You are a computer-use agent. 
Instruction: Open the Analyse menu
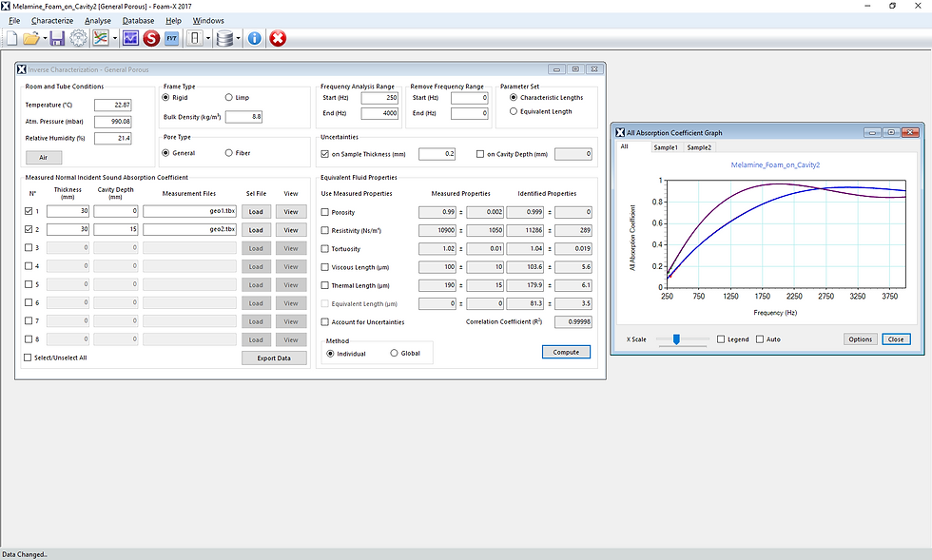[x=97, y=21]
